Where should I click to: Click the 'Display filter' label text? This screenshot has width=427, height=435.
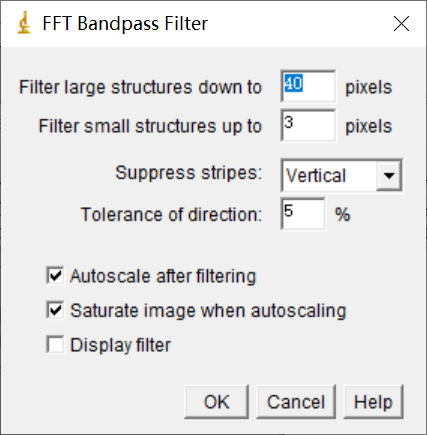coord(121,345)
